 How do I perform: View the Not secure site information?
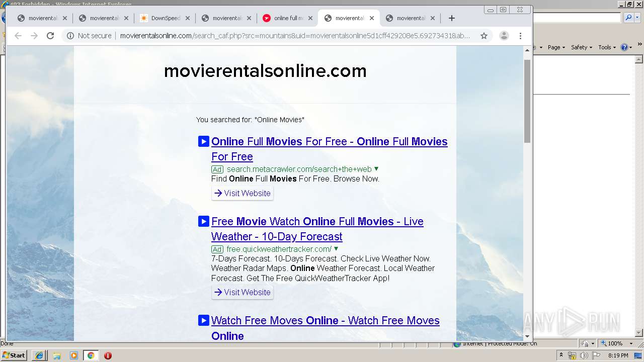(89, 36)
